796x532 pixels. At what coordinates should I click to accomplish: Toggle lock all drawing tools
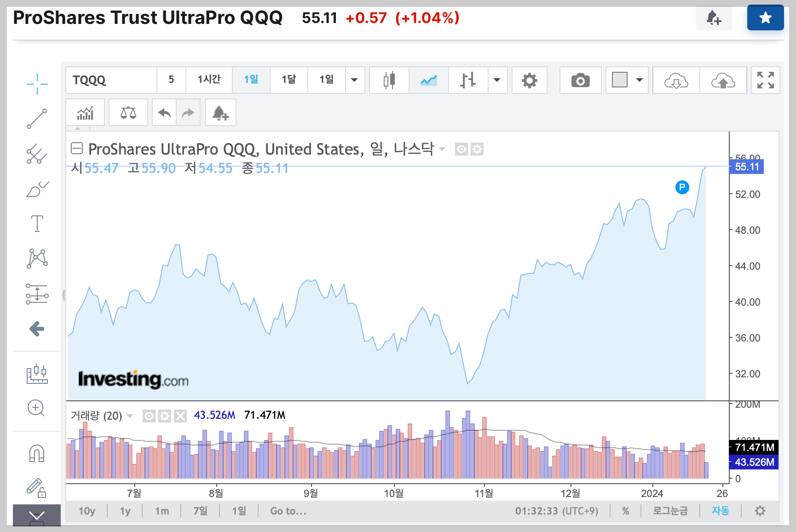(37, 488)
